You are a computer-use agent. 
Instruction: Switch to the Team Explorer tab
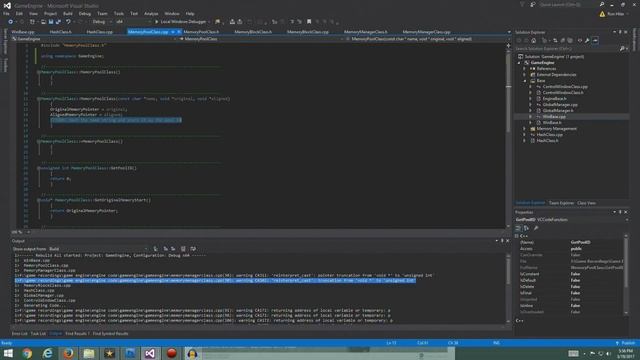(561, 203)
